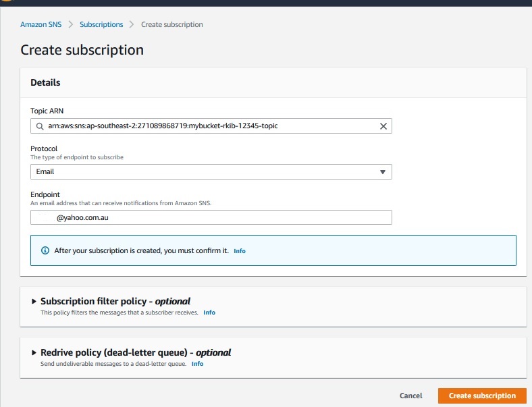Open Info link for Subscription filter policy
532x407 pixels.
tap(209, 313)
